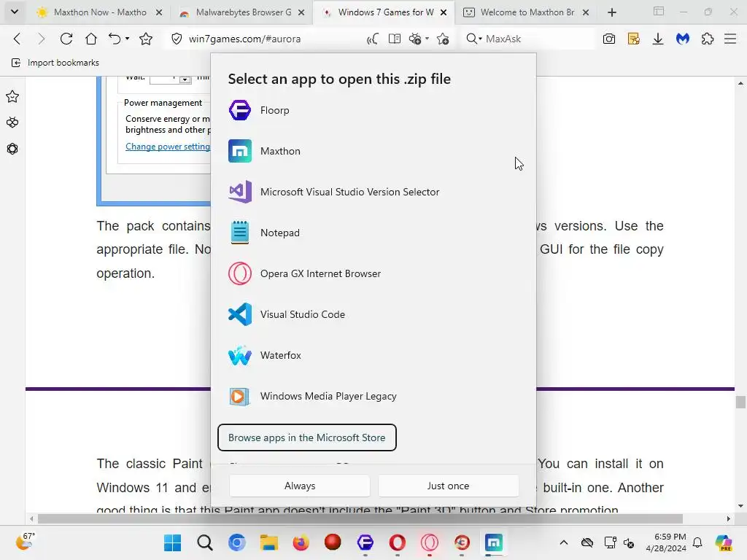Screen dimensions: 747x560
Task: Click the Maxthon icon in the taskbar
Action: click(494, 542)
